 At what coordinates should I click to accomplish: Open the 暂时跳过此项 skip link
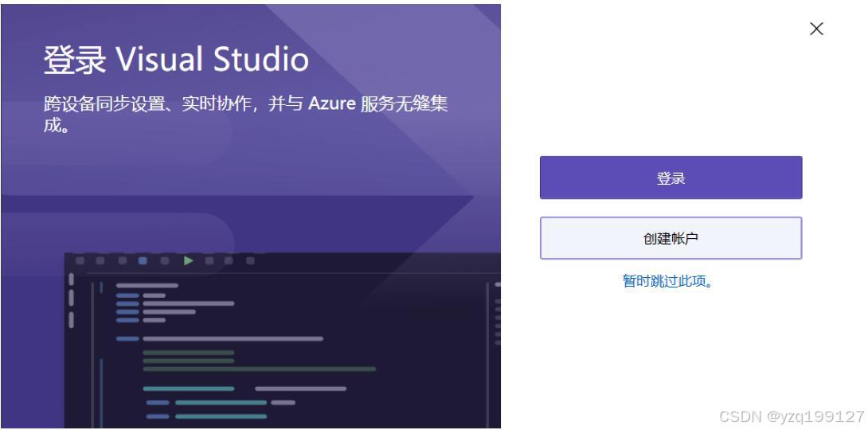pos(667,281)
